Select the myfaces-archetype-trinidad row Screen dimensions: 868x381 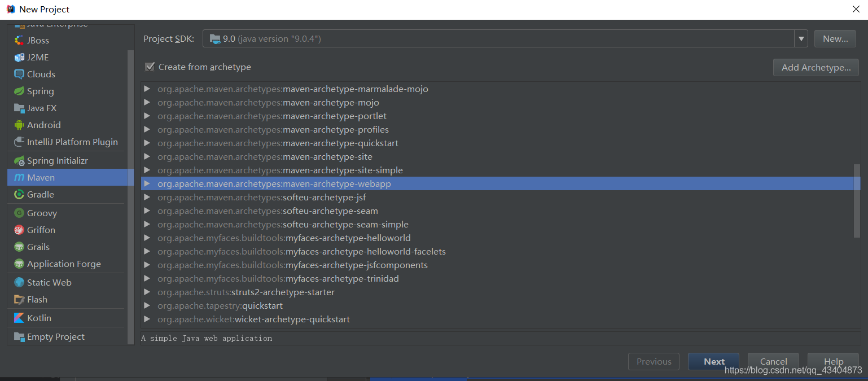tap(501, 278)
